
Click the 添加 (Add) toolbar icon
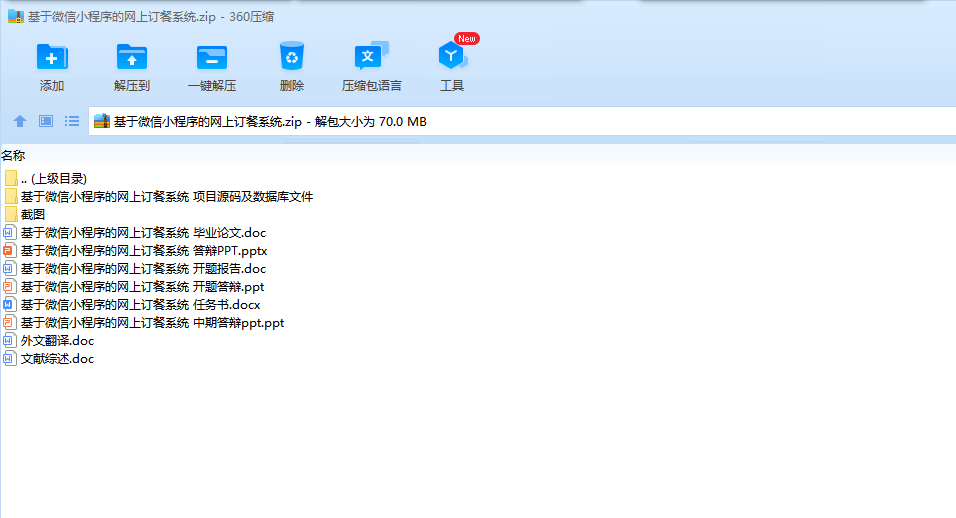(52, 57)
